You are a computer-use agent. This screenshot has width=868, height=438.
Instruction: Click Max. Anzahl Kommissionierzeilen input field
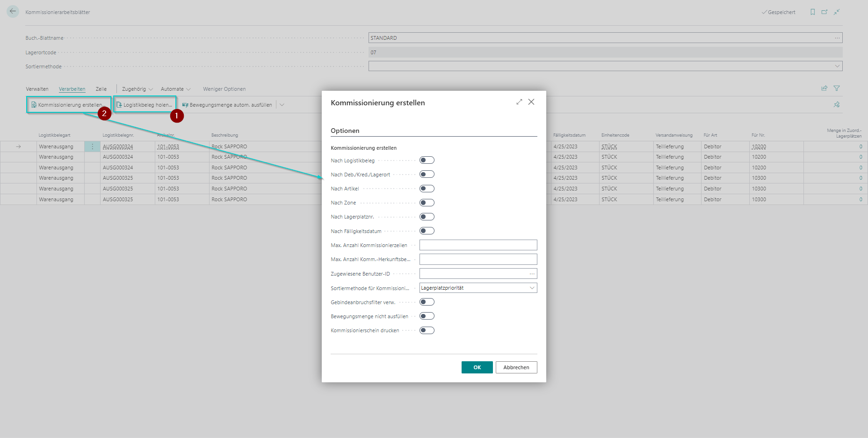478,245
